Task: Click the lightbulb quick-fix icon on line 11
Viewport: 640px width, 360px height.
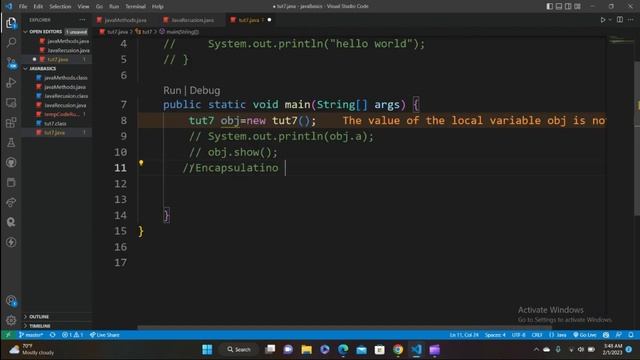Action: click(141, 163)
